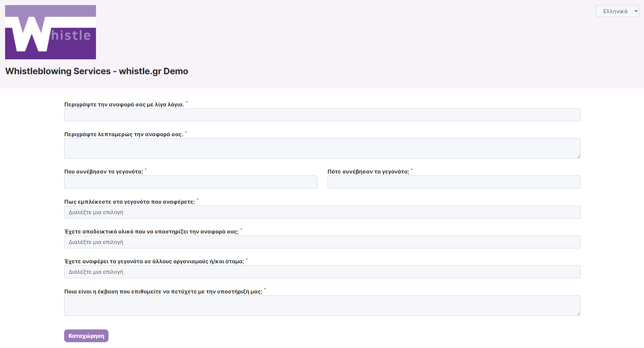Expand the 'Έχετε αποδεικτικό υλικό' select box
Viewport: 644px width, 348px height.
[322, 242]
